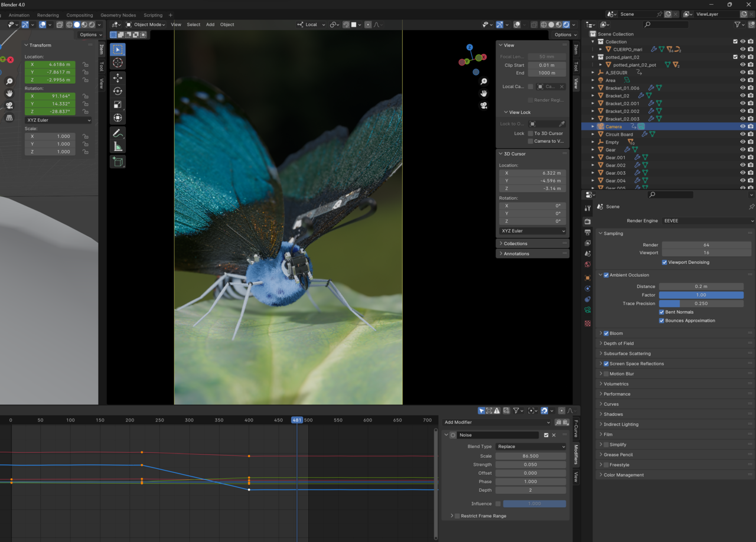Toggle camera view icon in viewport
This screenshot has width=756, height=542.
click(x=484, y=106)
